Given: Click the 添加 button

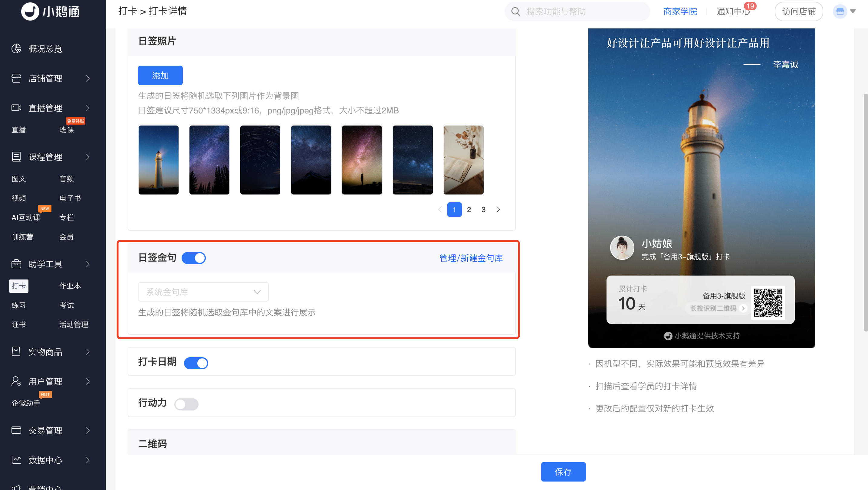Looking at the screenshot, I should [160, 75].
